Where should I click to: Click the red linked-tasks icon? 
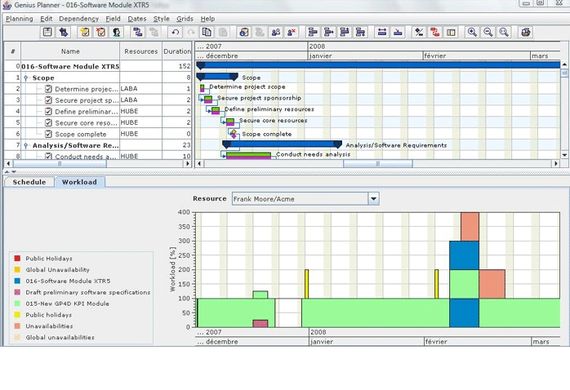click(x=435, y=32)
